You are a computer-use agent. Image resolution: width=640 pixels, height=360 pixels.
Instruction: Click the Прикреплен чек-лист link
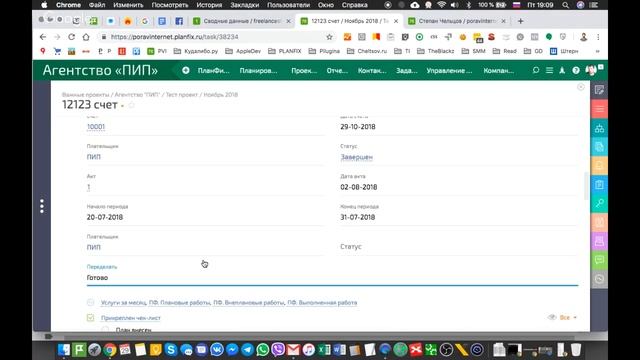(x=131, y=318)
